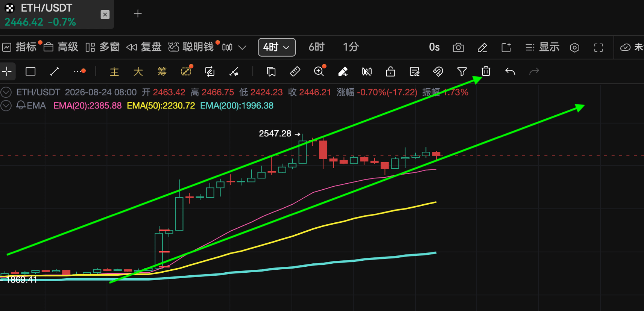The image size is (644, 311).
Task: Click the 1869.41 low price label
Action: click(x=22, y=279)
